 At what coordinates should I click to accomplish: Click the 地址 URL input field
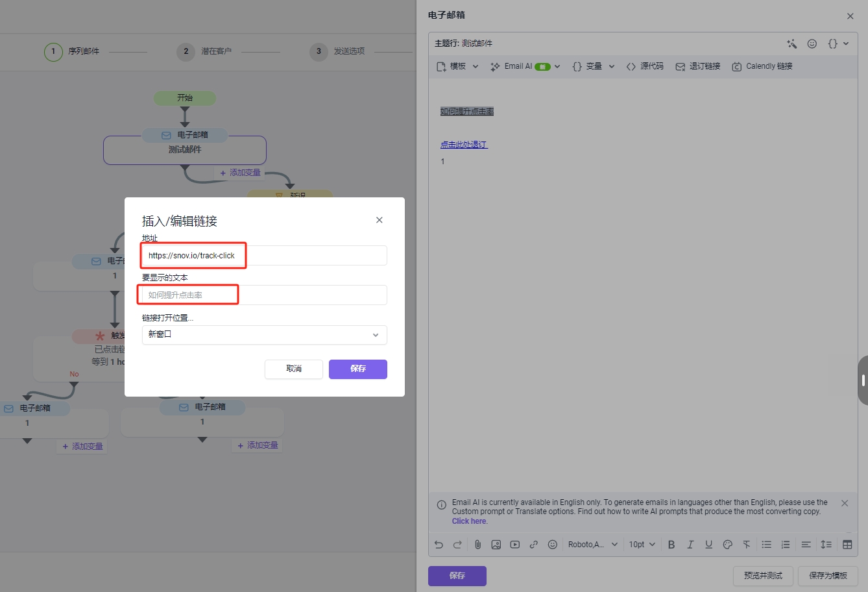tap(265, 256)
